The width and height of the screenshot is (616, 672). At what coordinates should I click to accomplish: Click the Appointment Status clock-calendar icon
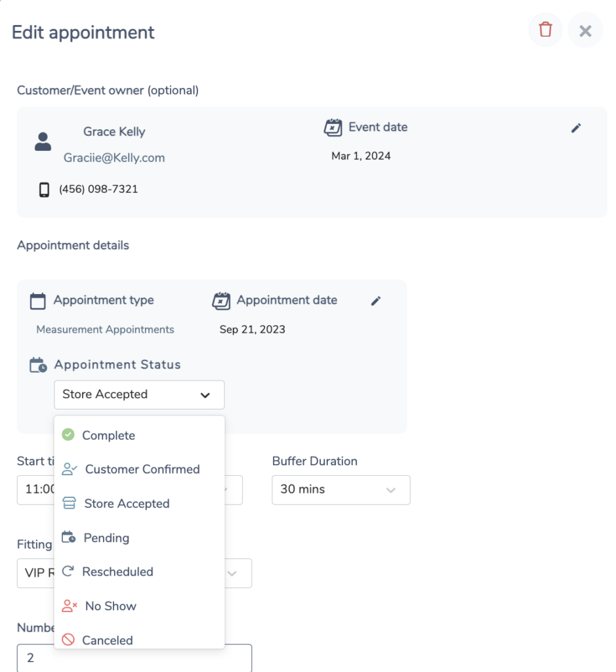[x=38, y=365]
